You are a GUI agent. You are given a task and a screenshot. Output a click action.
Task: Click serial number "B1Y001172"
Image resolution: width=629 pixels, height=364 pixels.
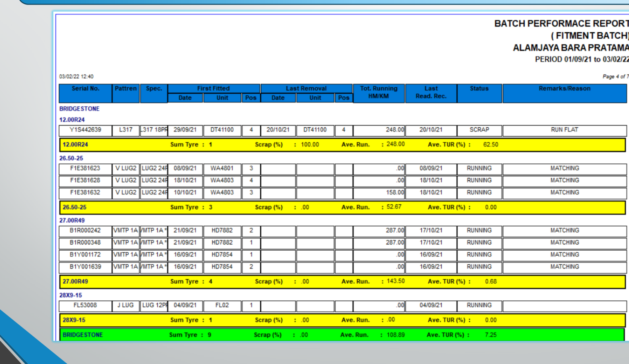click(85, 255)
